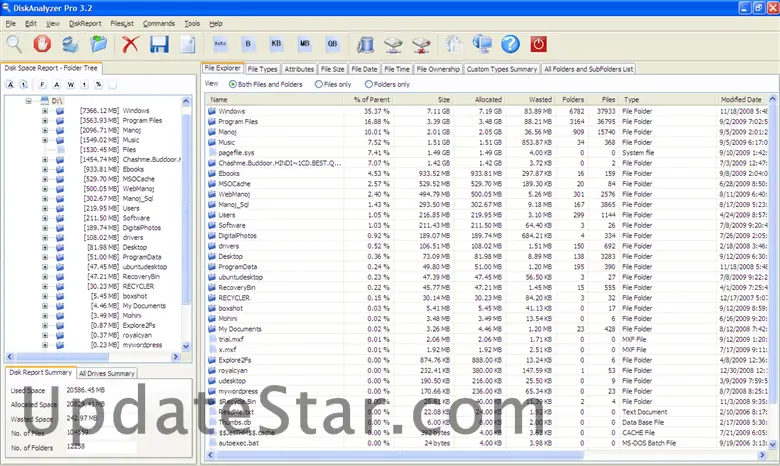Click the file list horizontal scrollbar thumb

(x=399, y=455)
